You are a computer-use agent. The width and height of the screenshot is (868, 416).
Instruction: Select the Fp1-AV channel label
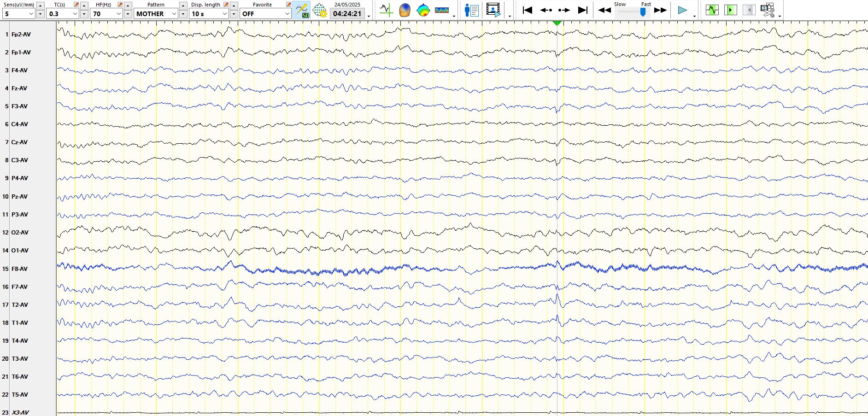[x=21, y=53]
